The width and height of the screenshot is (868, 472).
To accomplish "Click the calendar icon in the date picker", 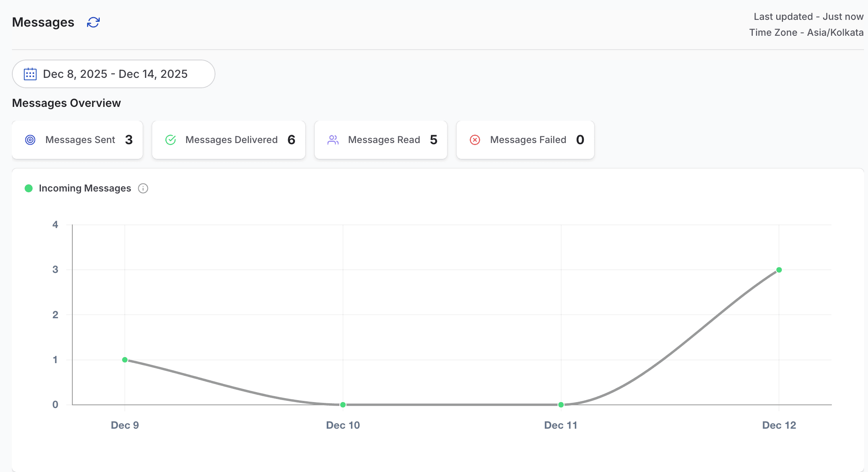I will click(29, 74).
